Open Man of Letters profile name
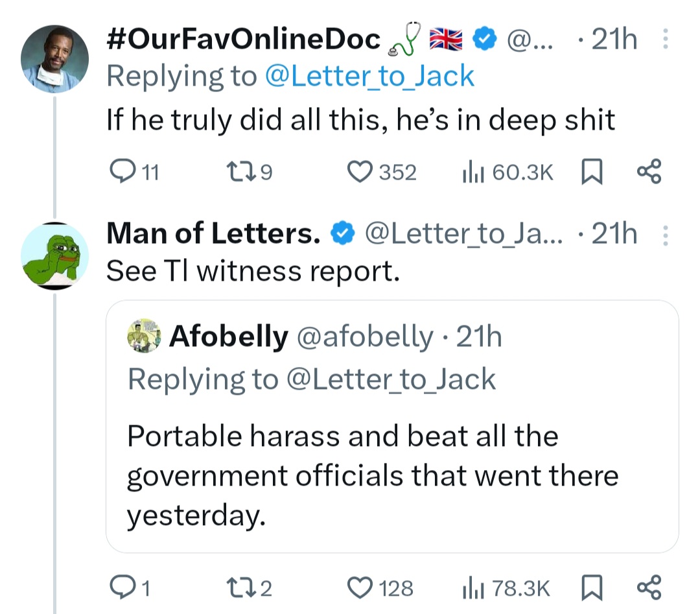Image resolution: width=700 pixels, height=614 pixels. (x=214, y=235)
